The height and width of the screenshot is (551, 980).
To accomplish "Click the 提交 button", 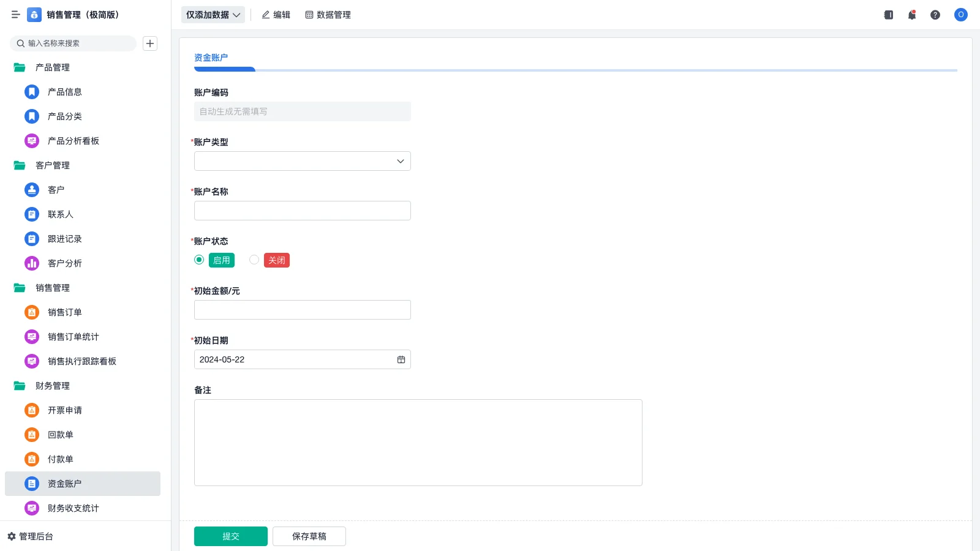I will click(x=230, y=536).
